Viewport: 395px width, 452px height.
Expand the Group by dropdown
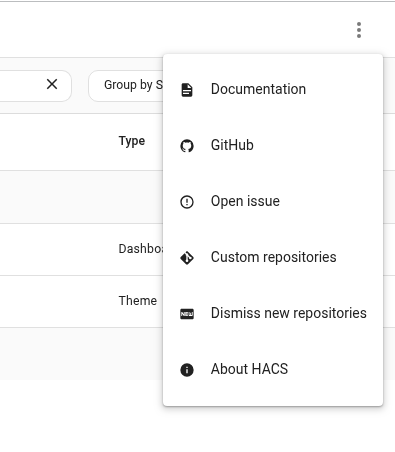click(126, 86)
